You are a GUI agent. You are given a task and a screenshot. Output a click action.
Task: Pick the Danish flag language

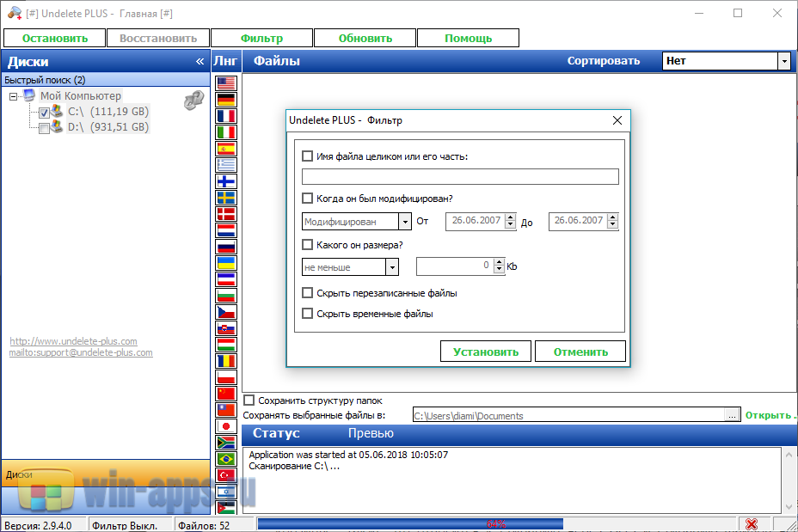226,214
